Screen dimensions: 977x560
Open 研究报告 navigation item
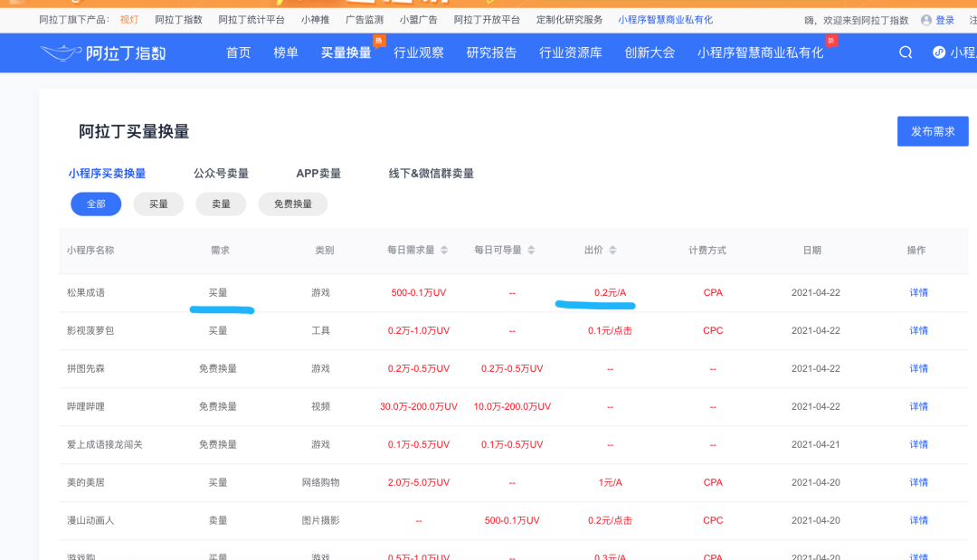pyautogui.click(x=491, y=53)
